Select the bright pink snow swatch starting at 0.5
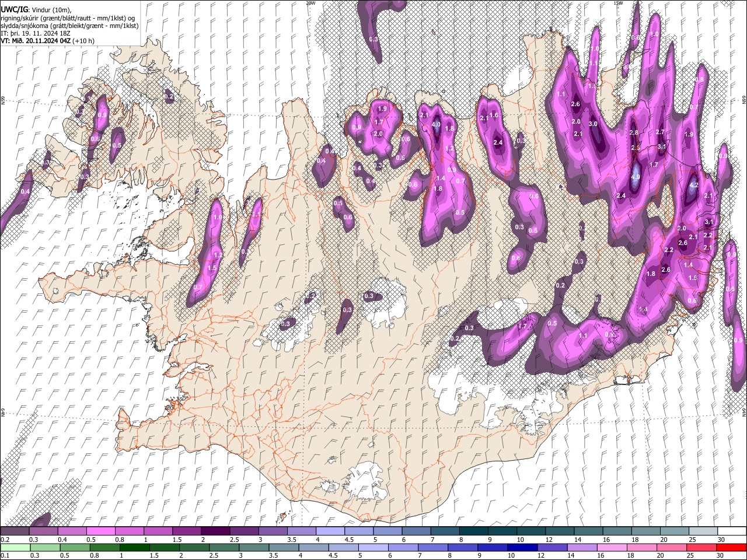Screen dimensions: 747x560 [x=101, y=531]
